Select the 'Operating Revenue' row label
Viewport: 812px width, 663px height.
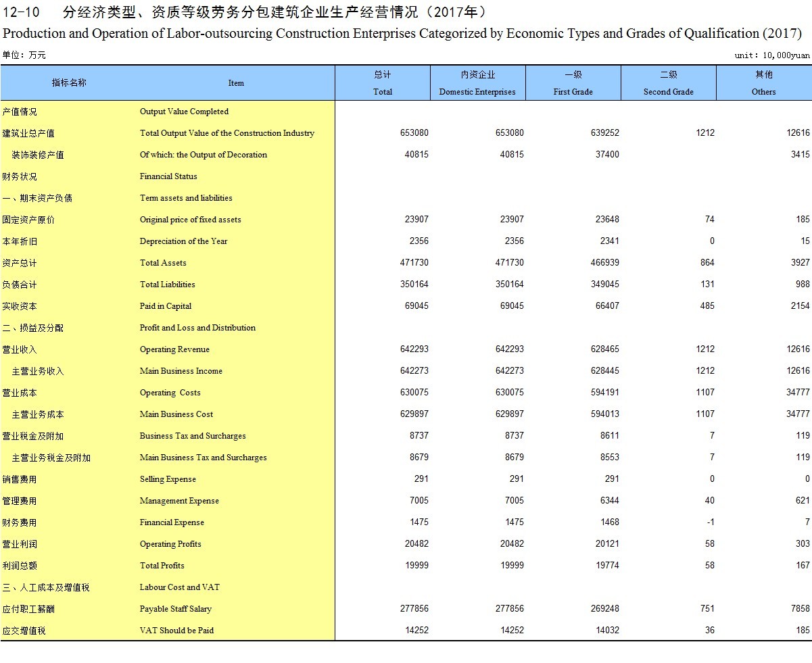pos(174,349)
